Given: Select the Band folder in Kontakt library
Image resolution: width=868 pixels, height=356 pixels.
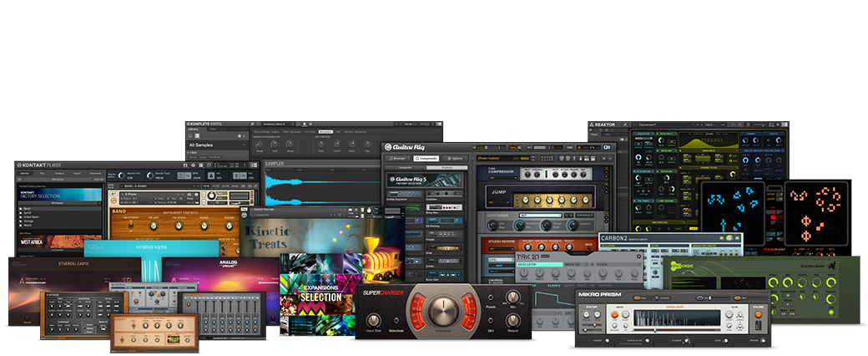Looking at the screenshot, I should (x=60, y=208).
